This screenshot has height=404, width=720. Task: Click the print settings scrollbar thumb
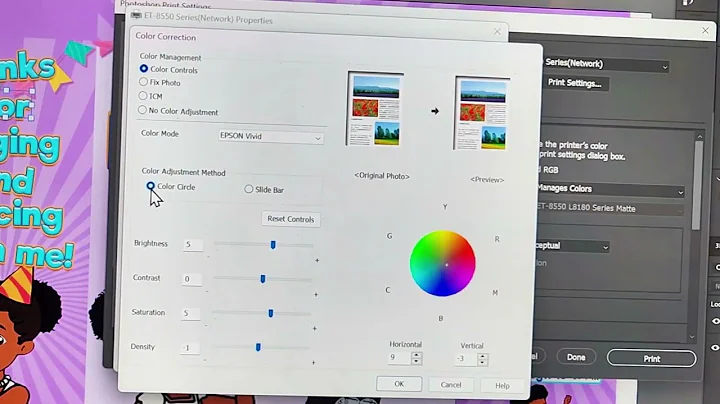697,185
